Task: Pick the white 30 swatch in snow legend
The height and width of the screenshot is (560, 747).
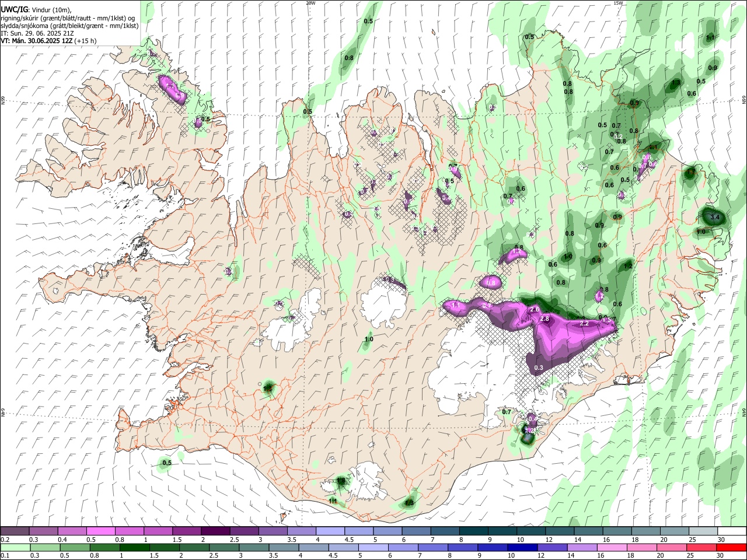Action: click(x=731, y=531)
